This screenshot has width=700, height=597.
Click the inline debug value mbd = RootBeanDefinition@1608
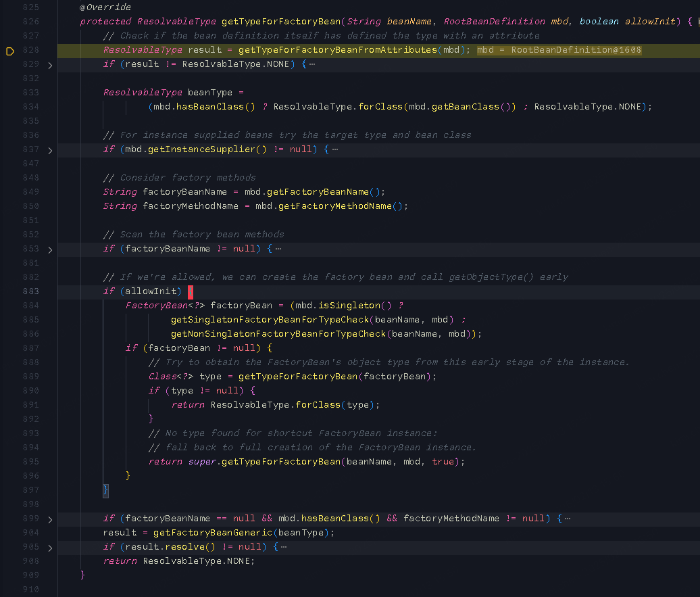559,50
